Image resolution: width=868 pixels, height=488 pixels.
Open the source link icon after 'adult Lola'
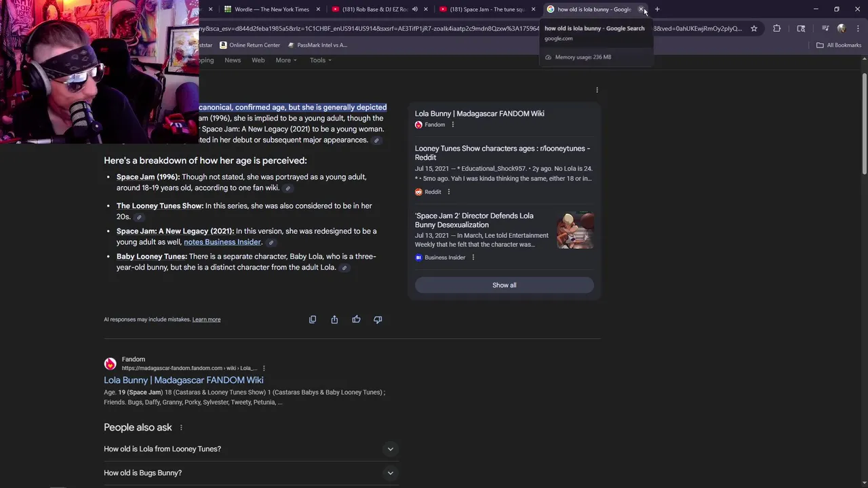[x=344, y=268]
